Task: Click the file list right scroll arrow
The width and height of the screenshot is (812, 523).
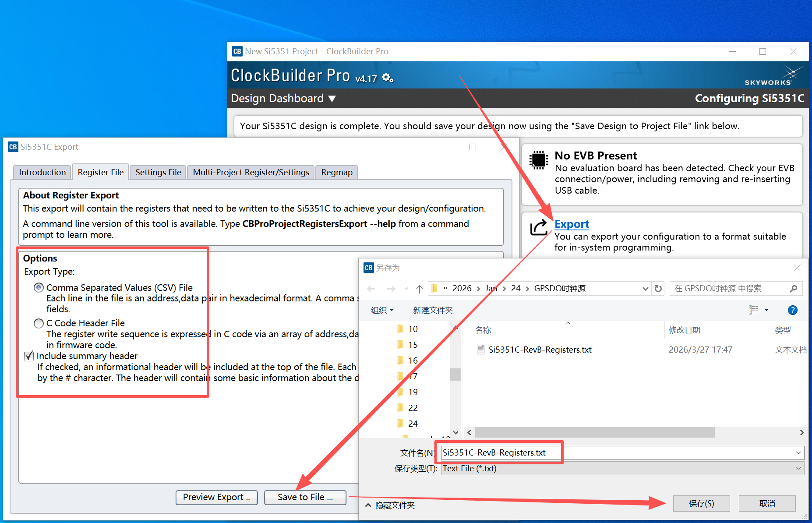Action: [x=801, y=432]
